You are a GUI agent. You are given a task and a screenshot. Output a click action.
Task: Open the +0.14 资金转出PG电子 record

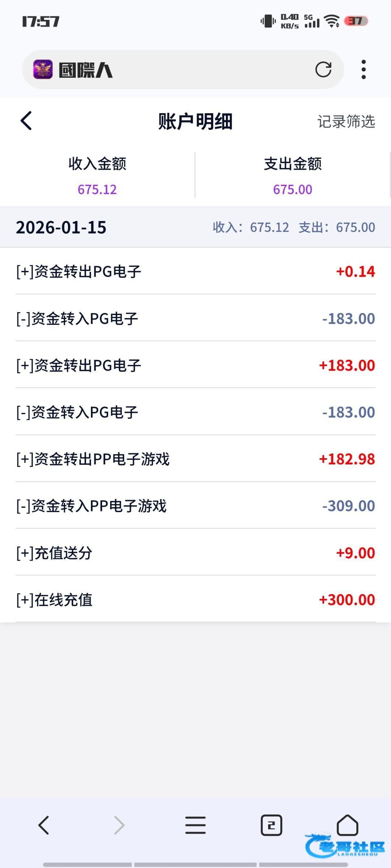(x=195, y=272)
